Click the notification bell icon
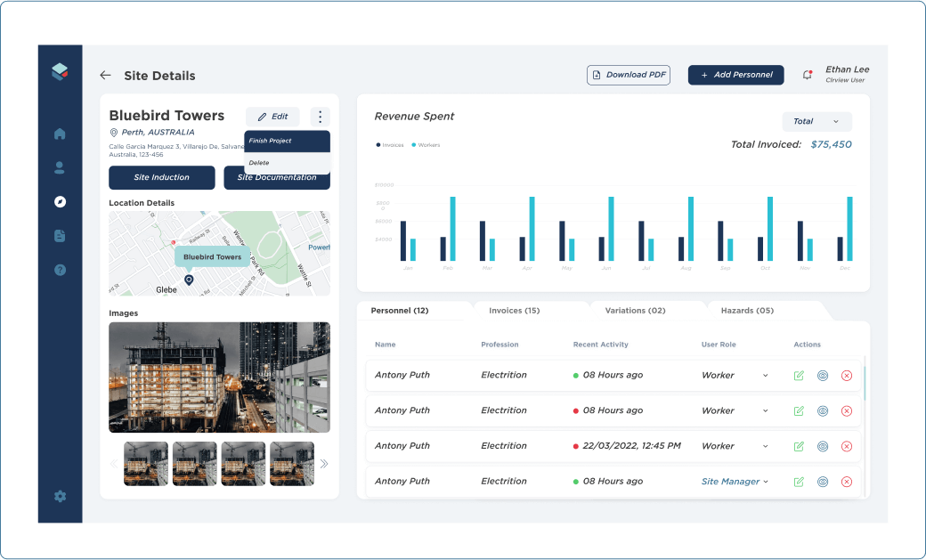926x560 pixels. [x=808, y=75]
